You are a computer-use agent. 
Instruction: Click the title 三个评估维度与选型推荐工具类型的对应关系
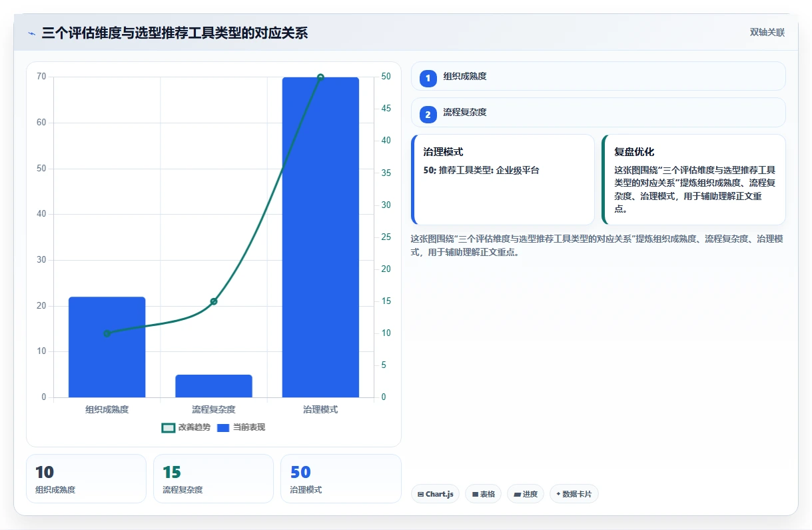pos(175,33)
